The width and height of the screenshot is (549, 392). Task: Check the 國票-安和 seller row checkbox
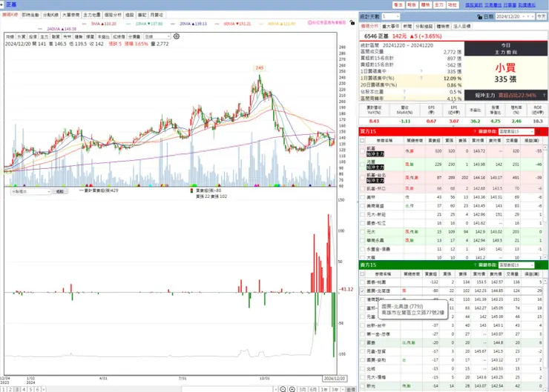coord(362,360)
